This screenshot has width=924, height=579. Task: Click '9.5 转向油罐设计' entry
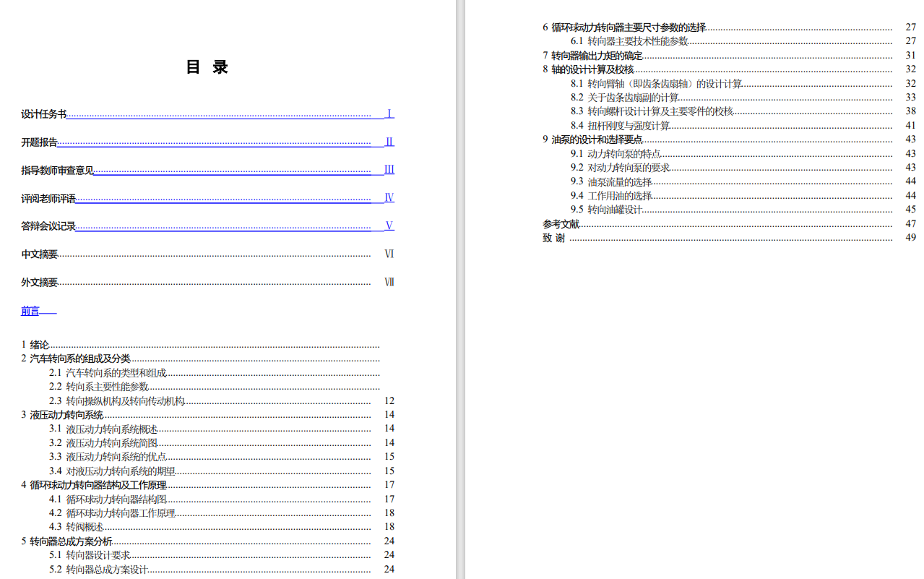click(743, 210)
